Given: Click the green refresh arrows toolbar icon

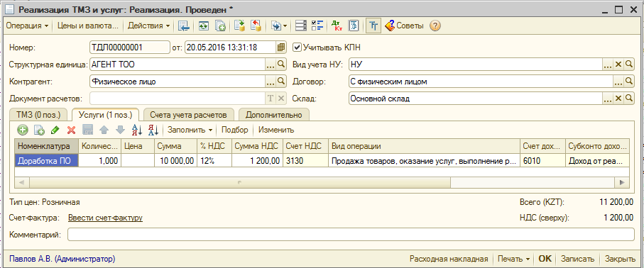Looking at the screenshot, I should 204,26.
